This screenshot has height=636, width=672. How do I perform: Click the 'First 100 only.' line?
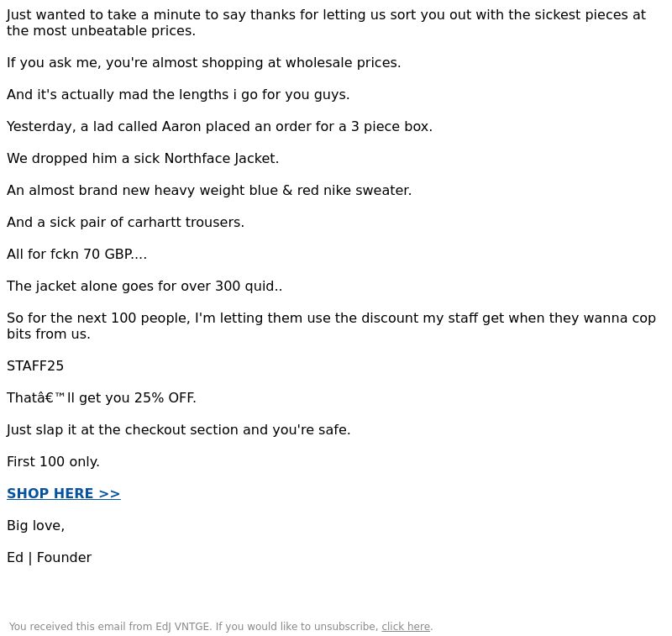53,461
